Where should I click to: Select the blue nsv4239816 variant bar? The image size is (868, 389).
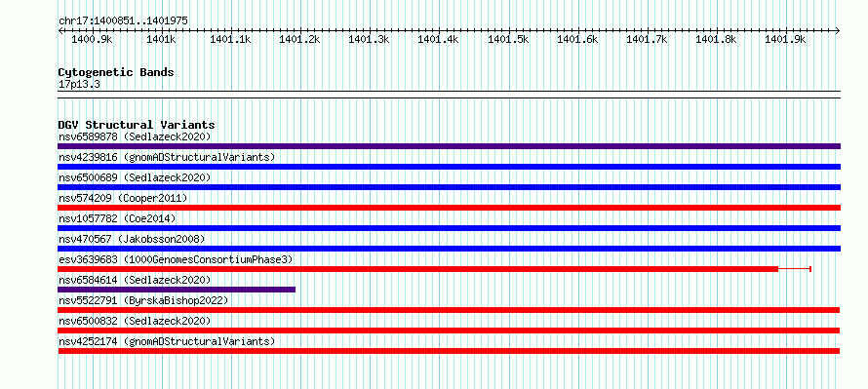pos(449,167)
